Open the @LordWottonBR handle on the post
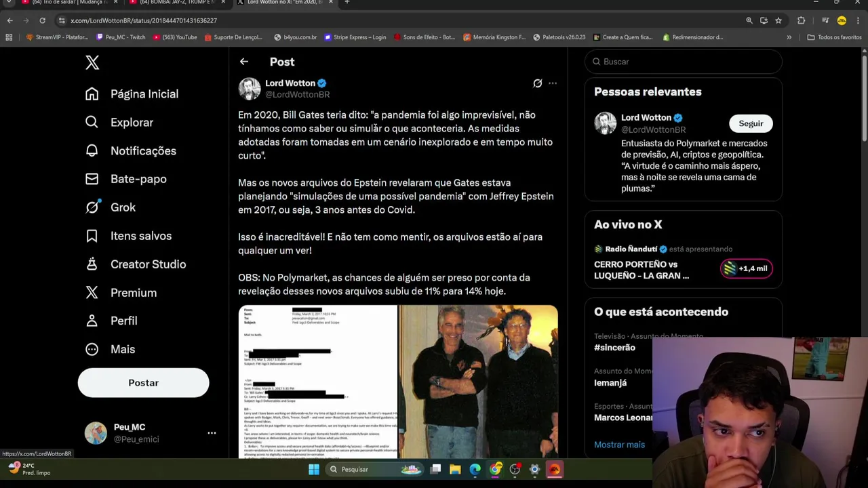This screenshot has height=488, width=868. (x=298, y=94)
